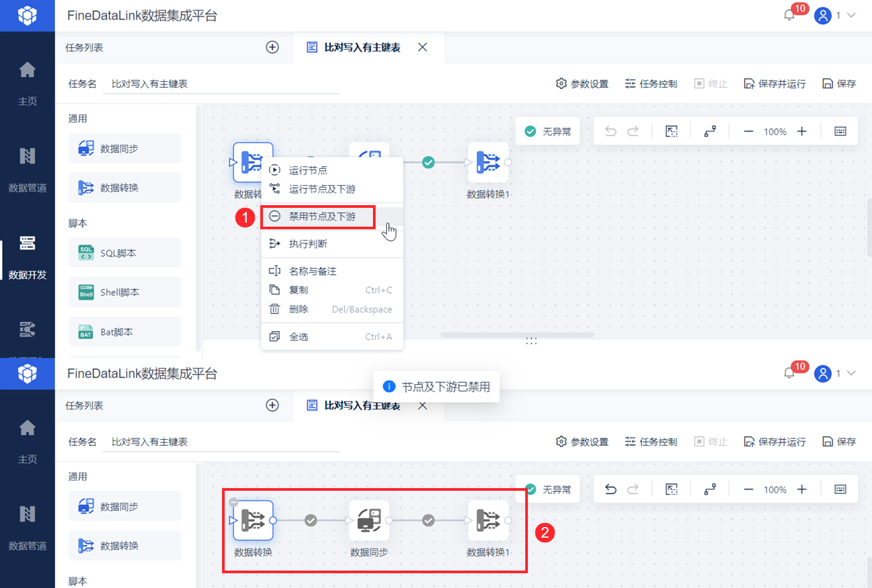Close 比对写入有主键表 tab in upper window
Viewport: 872px width, 588px height.
coord(423,47)
